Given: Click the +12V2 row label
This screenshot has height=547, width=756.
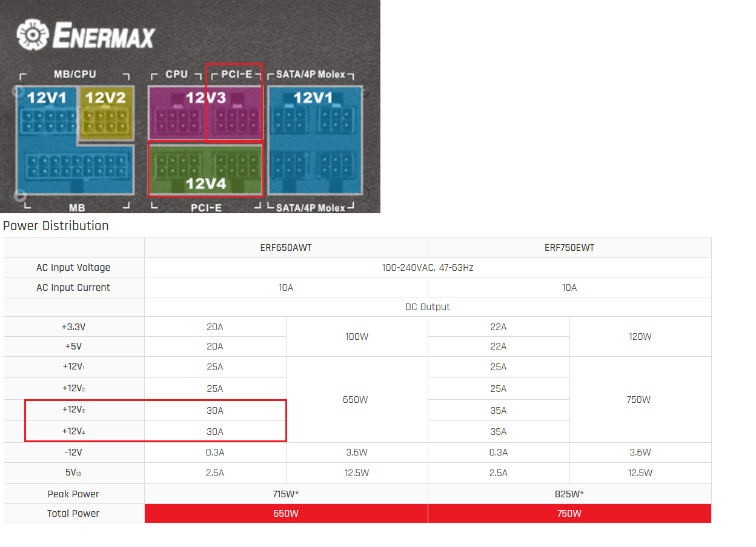Looking at the screenshot, I should coord(73,389).
